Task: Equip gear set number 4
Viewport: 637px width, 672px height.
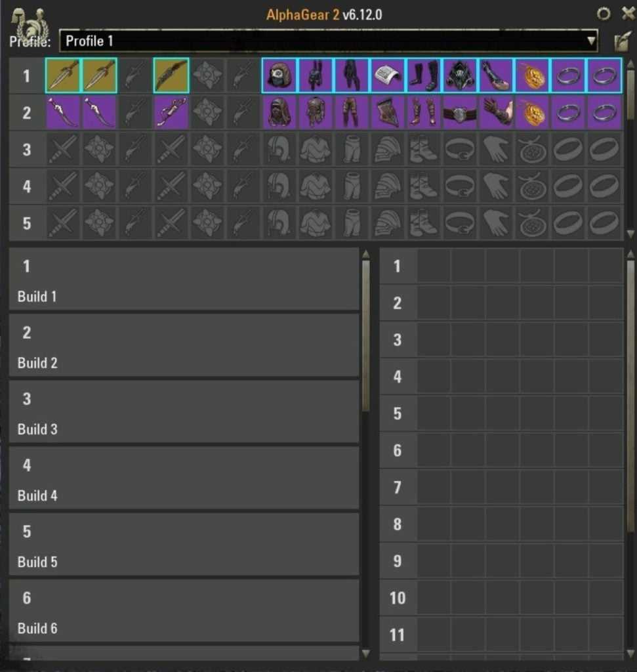Action: 26,186
